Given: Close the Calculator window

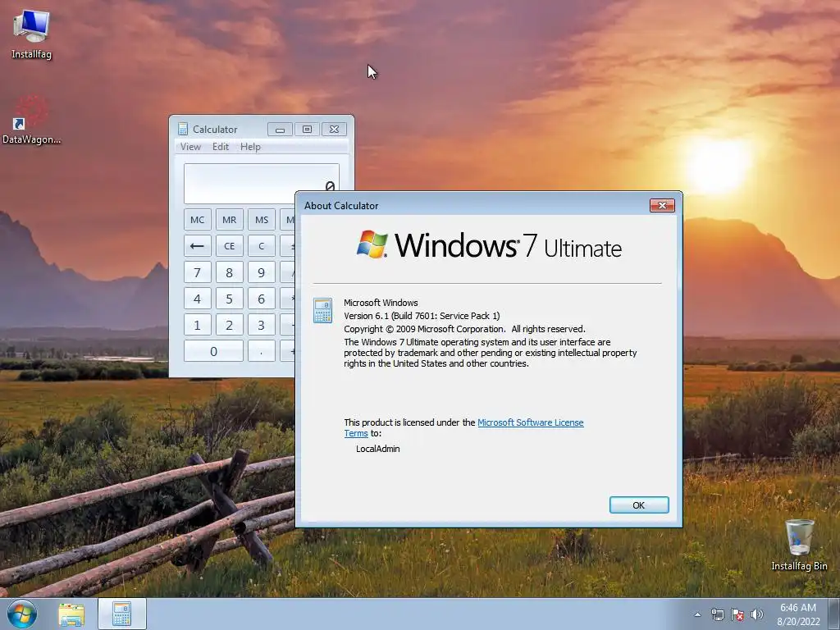Looking at the screenshot, I should point(335,129).
